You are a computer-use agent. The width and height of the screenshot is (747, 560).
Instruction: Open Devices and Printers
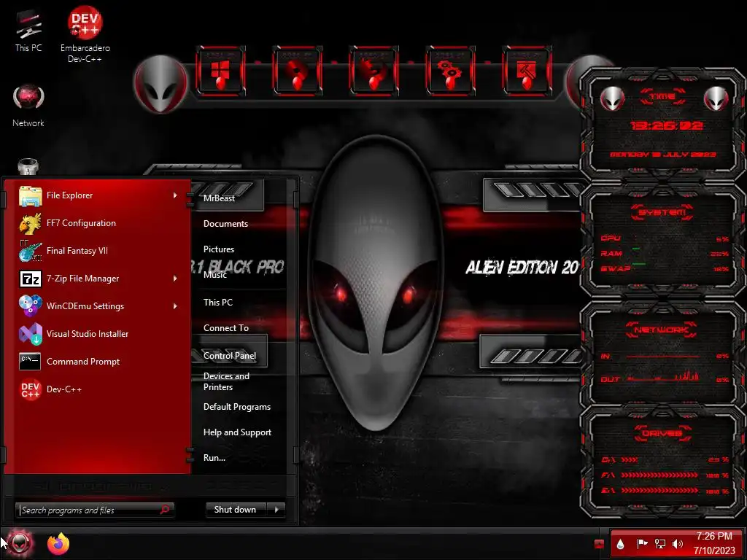coord(226,381)
